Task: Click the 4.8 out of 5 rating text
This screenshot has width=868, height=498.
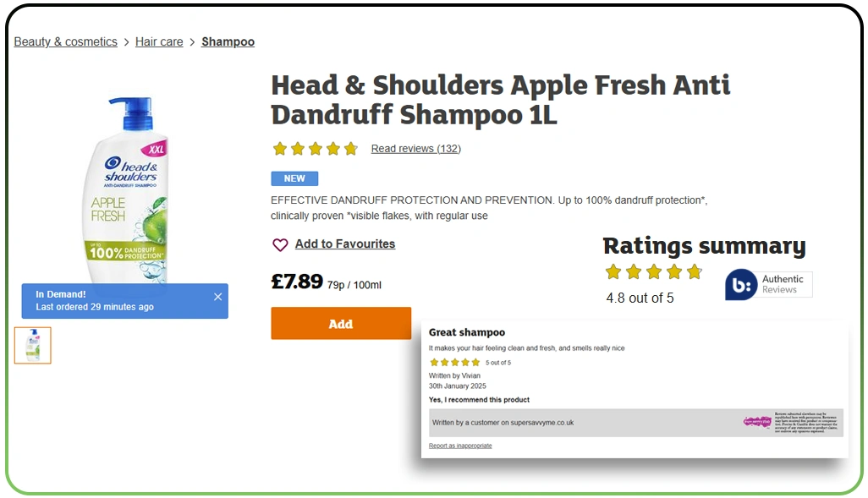Action: point(640,298)
